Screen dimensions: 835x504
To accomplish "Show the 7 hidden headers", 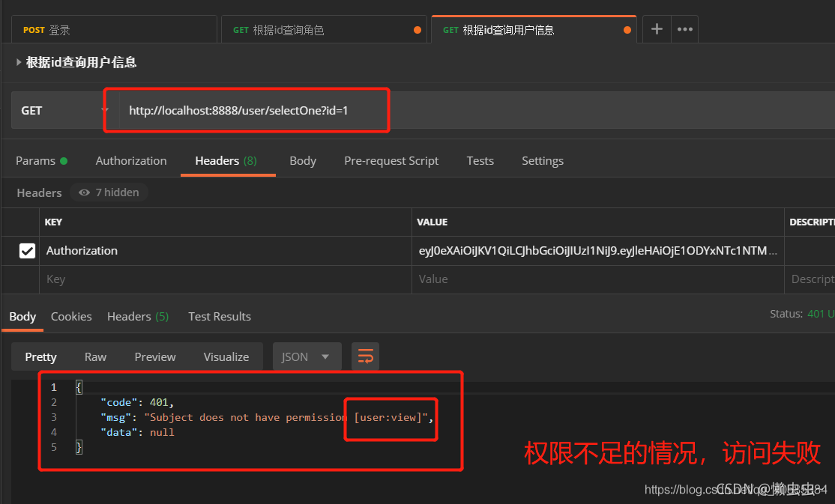I will [109, 192].
